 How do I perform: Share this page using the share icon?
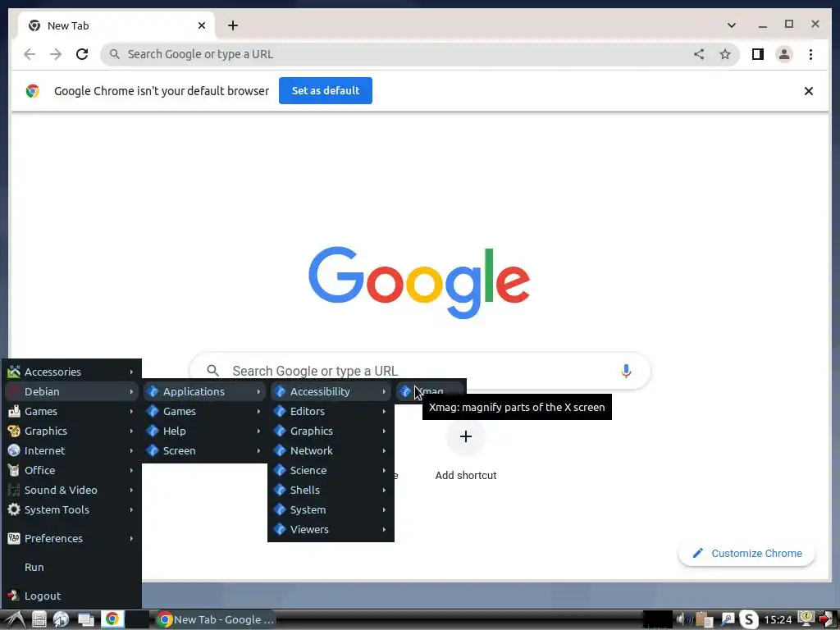pos(699,54)
